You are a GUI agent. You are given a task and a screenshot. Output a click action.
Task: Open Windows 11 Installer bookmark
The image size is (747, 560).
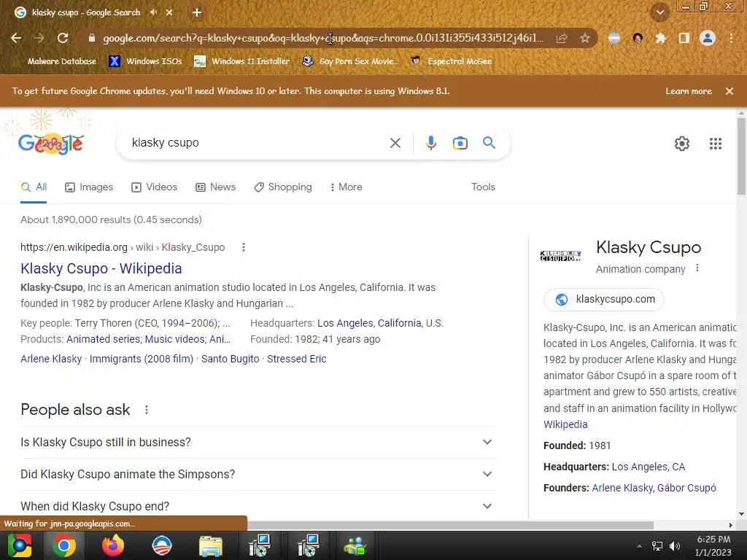point(241,61)
